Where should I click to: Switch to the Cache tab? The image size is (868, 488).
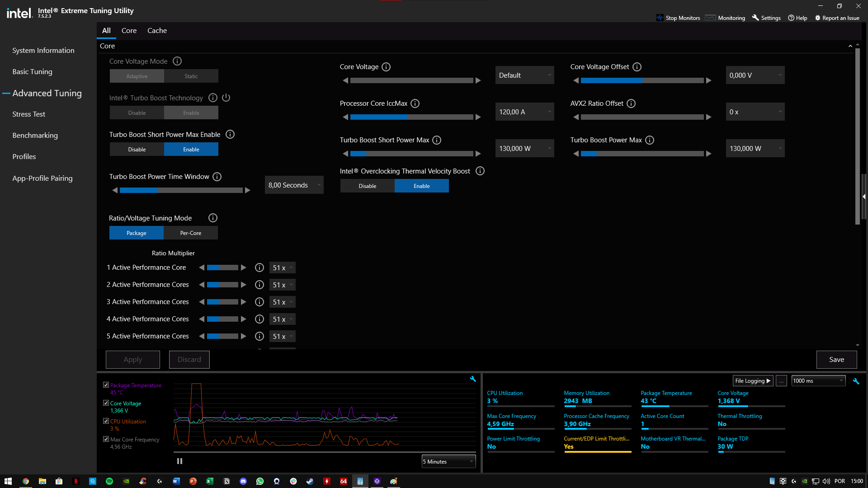click(x=157, y=30)
